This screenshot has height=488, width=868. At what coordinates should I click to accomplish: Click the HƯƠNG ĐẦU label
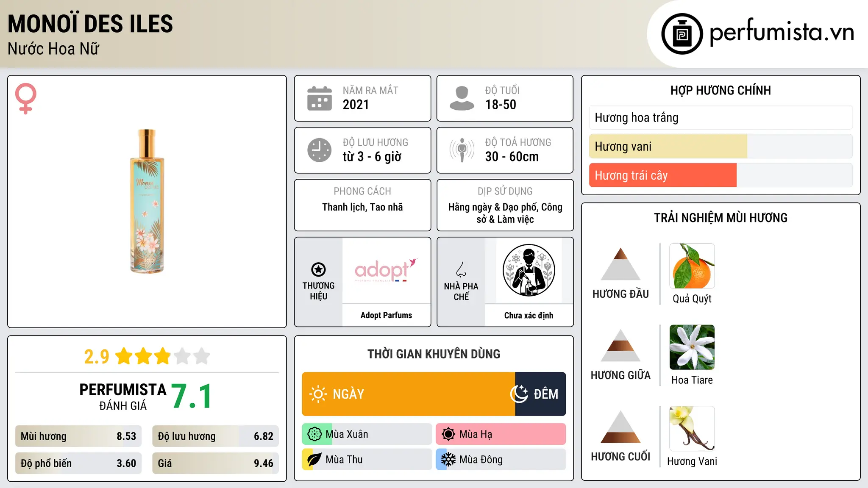pos(620,294)
